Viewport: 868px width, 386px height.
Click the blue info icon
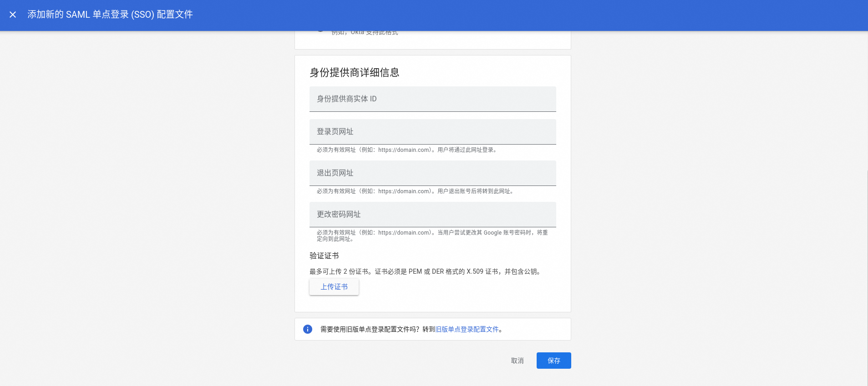click(x=308, y=329)
